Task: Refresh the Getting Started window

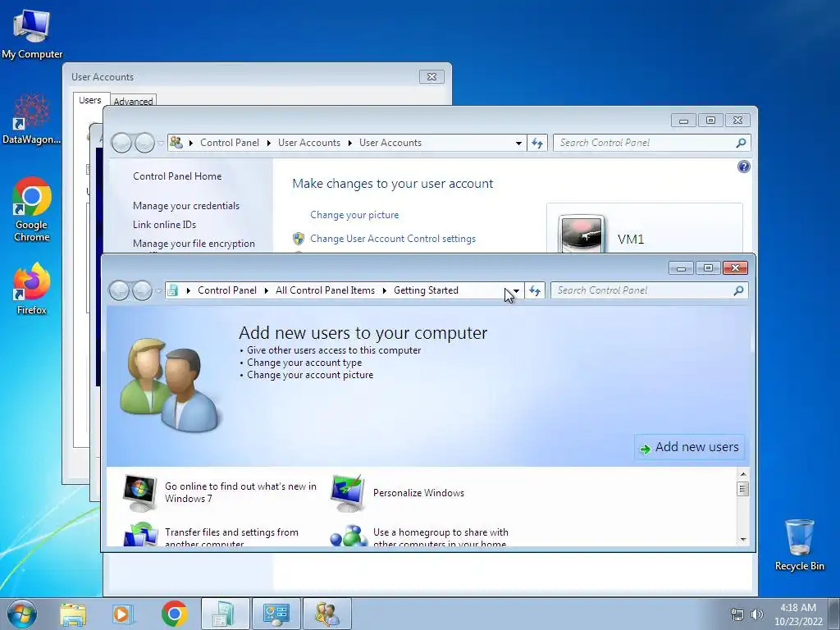Action: point(535,290)
